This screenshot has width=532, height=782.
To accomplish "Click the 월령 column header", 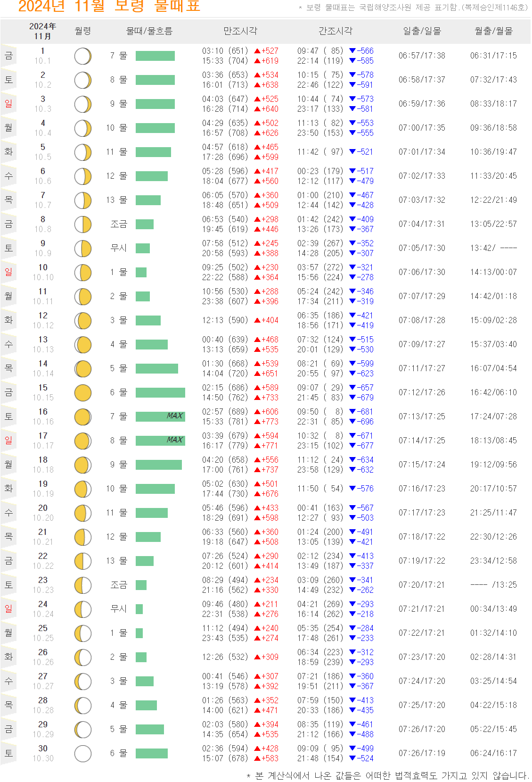I will (83, 31).
